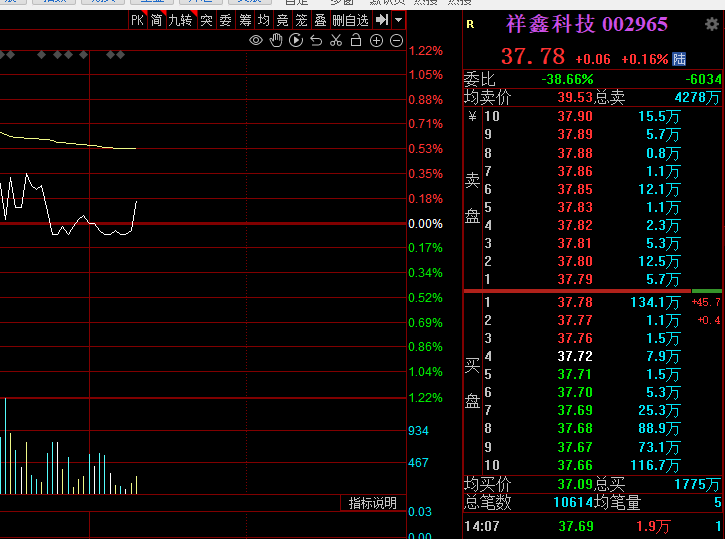Select buy level 9 volume 73.1万

pyautogui.click(x=659, y=447)
